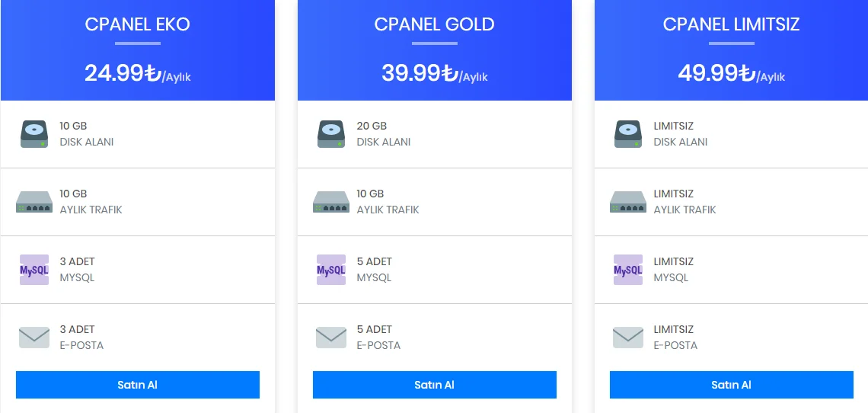Screen dimensions: 868x413
Task: Click the 3 ADET MYSQL text
Action: coord(78,270)
